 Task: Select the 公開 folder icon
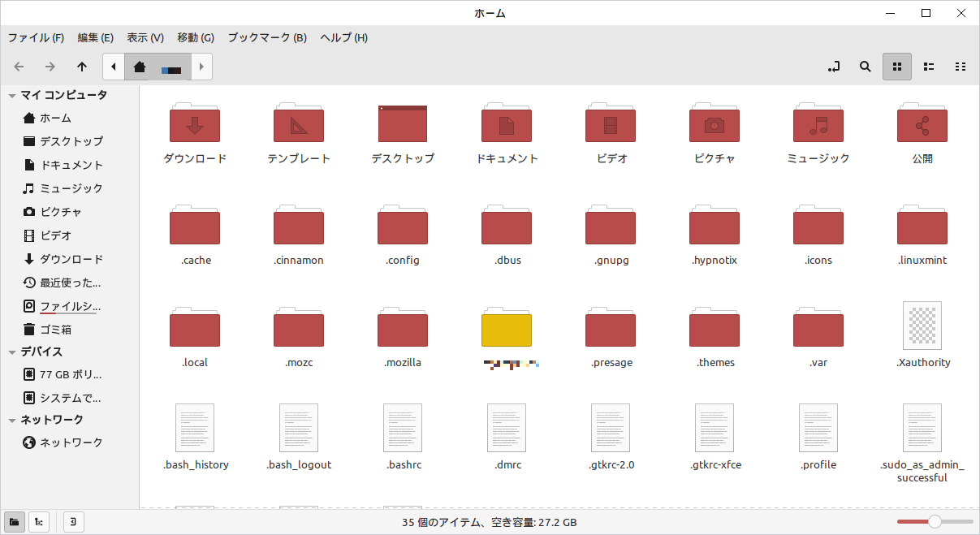(x=922, y=123)
